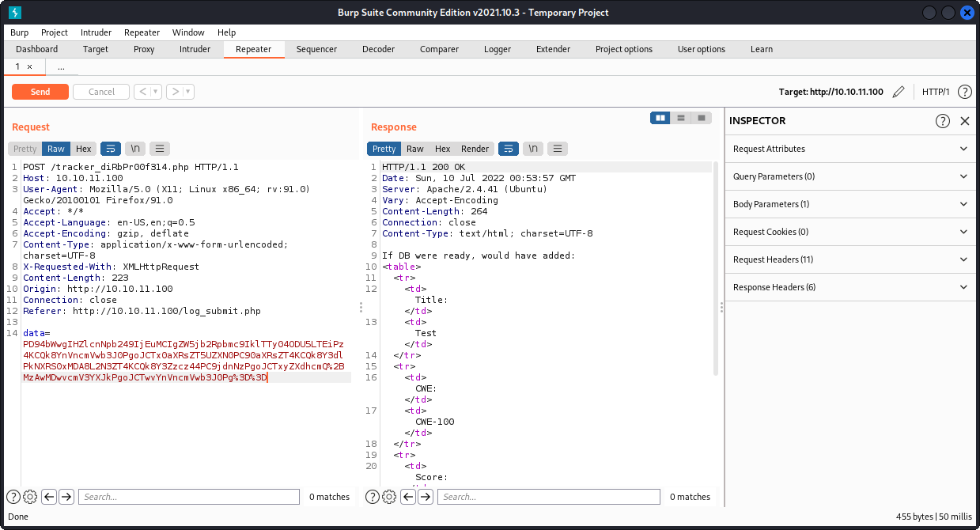Viewport: 980px width, 530px height.
Task: Toggle response non-printable characters \n button
Action: pos(533,149)
